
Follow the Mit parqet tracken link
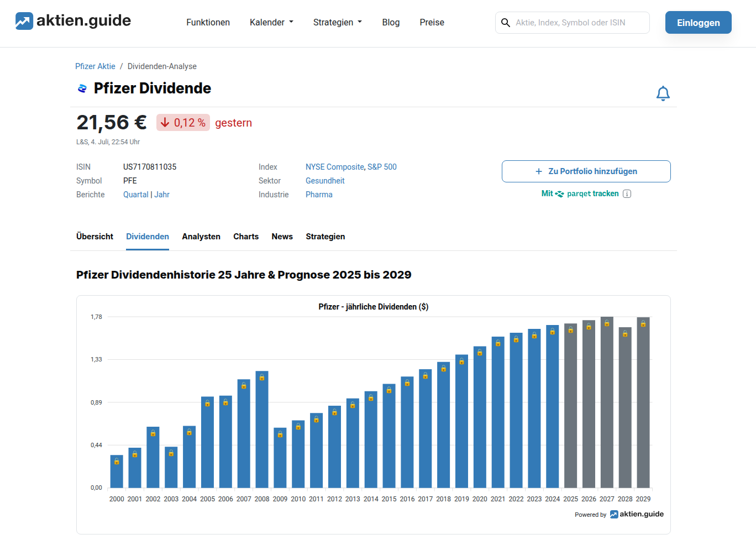[x=580, y=194]
